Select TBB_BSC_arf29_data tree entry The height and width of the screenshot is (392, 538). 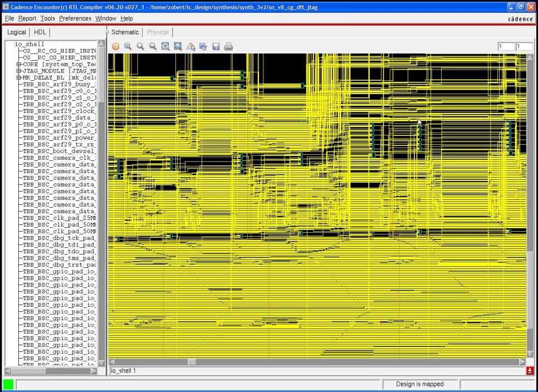60,117
